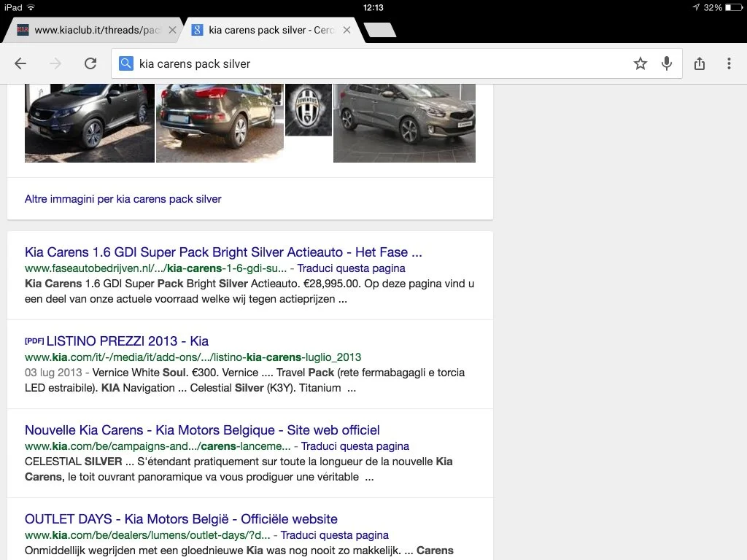747x560 pixels.
Task: Start voice search with the microphone
Action: (x=667, y=63)
